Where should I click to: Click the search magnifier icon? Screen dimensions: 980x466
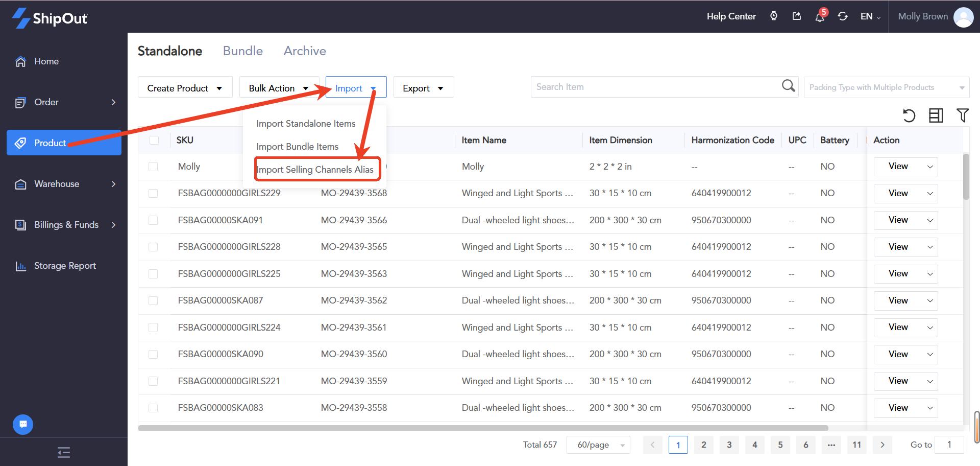tap(788, 86)
